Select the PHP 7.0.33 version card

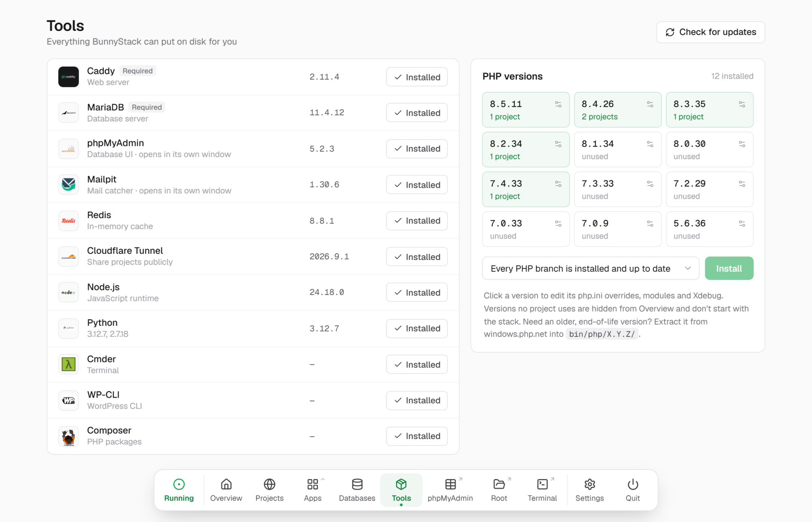[x=526, y=229]
